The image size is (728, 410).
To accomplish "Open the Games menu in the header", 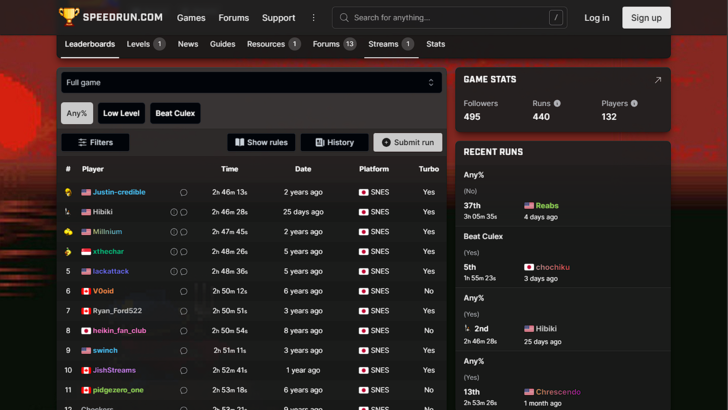I will [191, 17].
